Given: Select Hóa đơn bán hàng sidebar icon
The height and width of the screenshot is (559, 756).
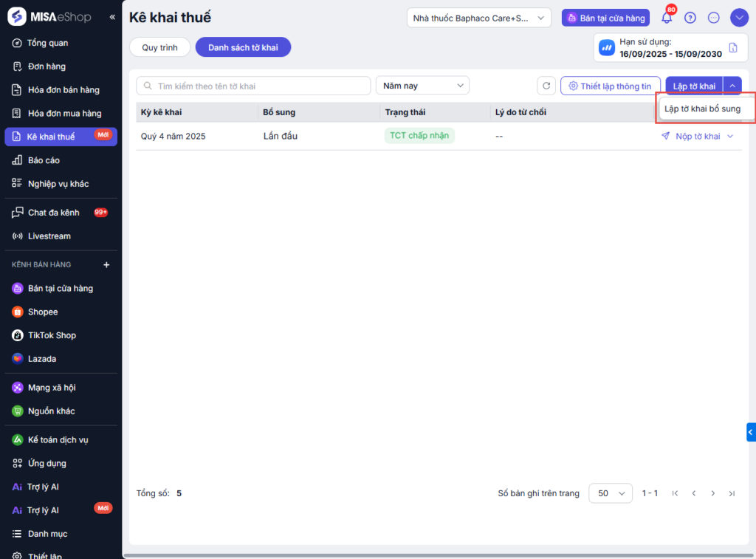Looking at the screenshot, I should (17, 89).
